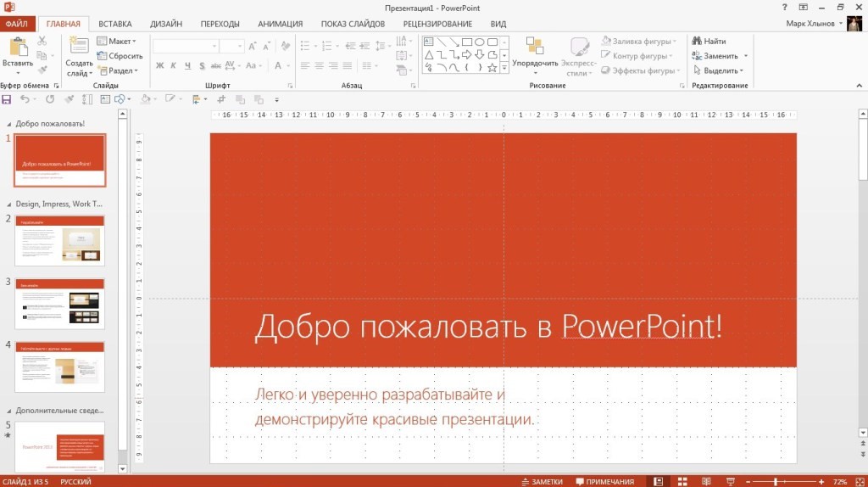Open the ВСТАВКА ribbon tab
This screenshot has width=868, height=487.
[114, 24]
